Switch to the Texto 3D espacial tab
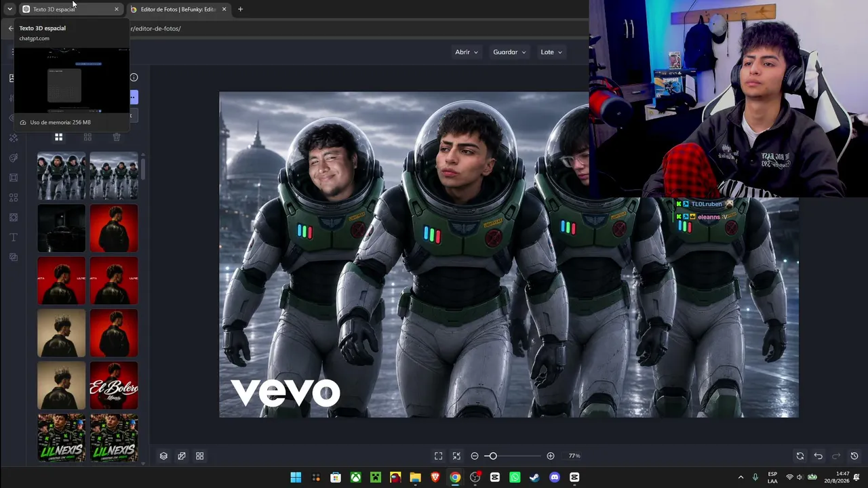The height and width of the screenshot is (488, 868). (71, 9)
